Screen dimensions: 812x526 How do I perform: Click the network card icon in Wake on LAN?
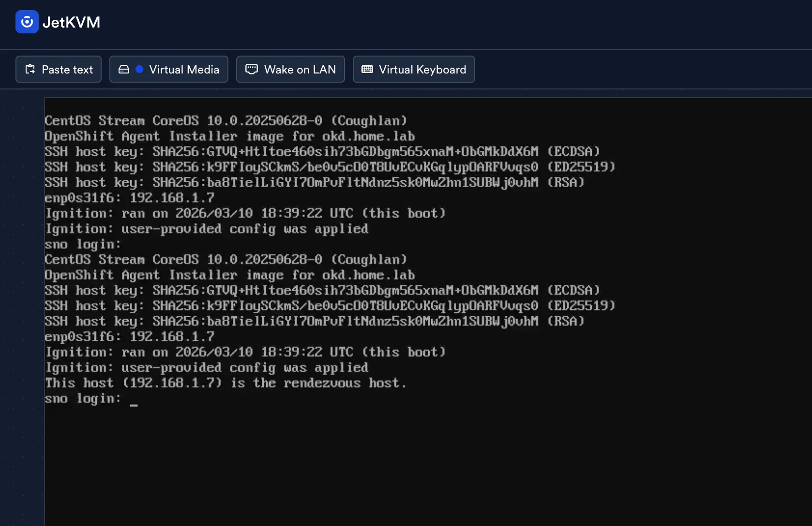click(252, 69)
